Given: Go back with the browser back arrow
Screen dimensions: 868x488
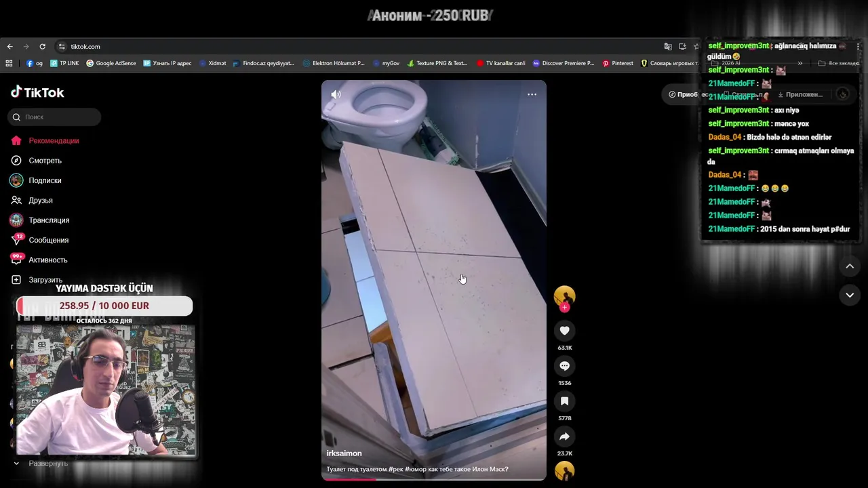Looking at the screenshot, I should pyautogui.click(x=9, y=47).
